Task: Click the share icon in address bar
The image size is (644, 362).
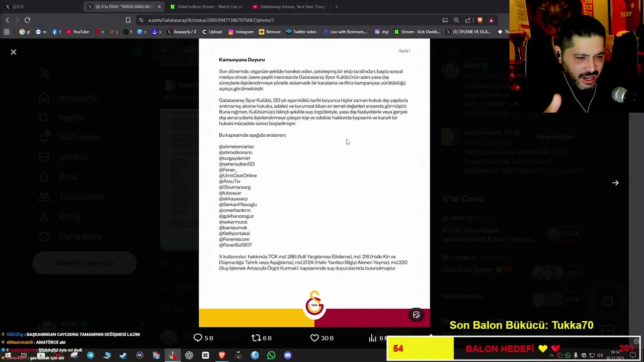Action: 468,20
